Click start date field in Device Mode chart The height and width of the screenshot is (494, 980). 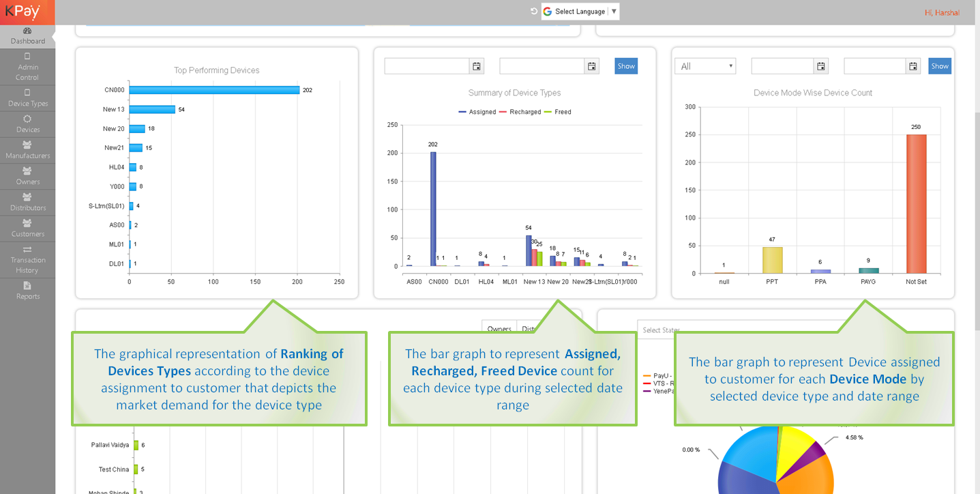[783, 66]
